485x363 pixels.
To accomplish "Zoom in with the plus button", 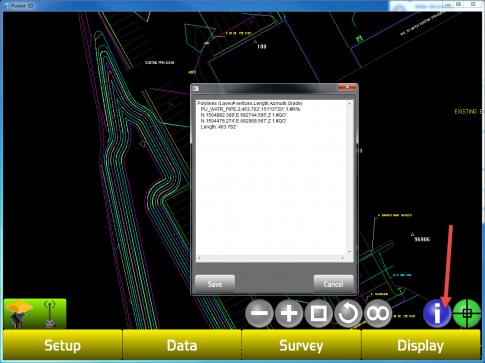I will click(289, 313).
